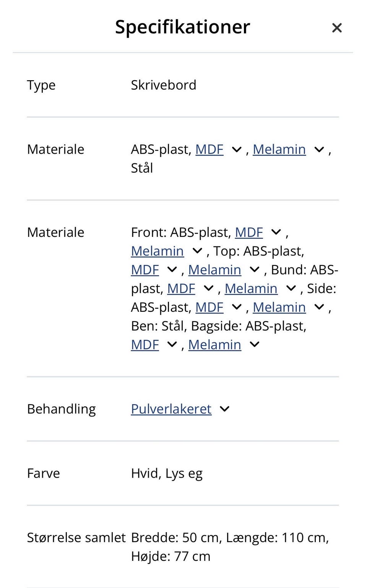367x588 pixels.
Task: Click the MDF link under Bagside
Action: [145, 345]
